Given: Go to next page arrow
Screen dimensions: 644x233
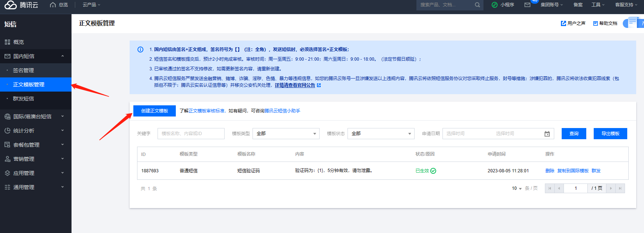Looking at the screenshot, I should coord(611,188).
